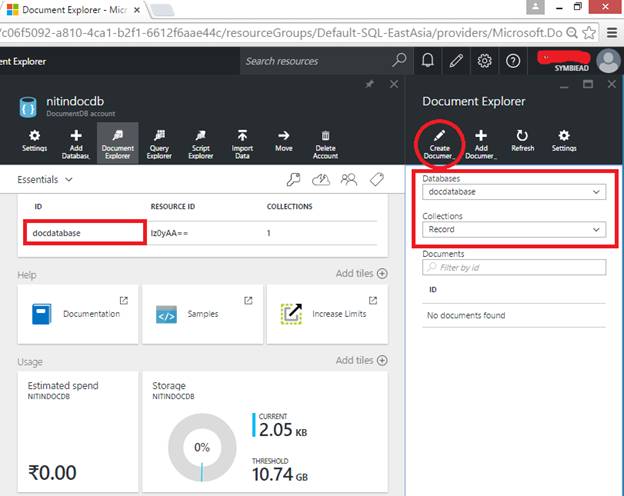The height and width of the screenshot is (496, 624).
Task: Click Add tiles beside Help
Action: pyautogui.click(x=361, y=273)
